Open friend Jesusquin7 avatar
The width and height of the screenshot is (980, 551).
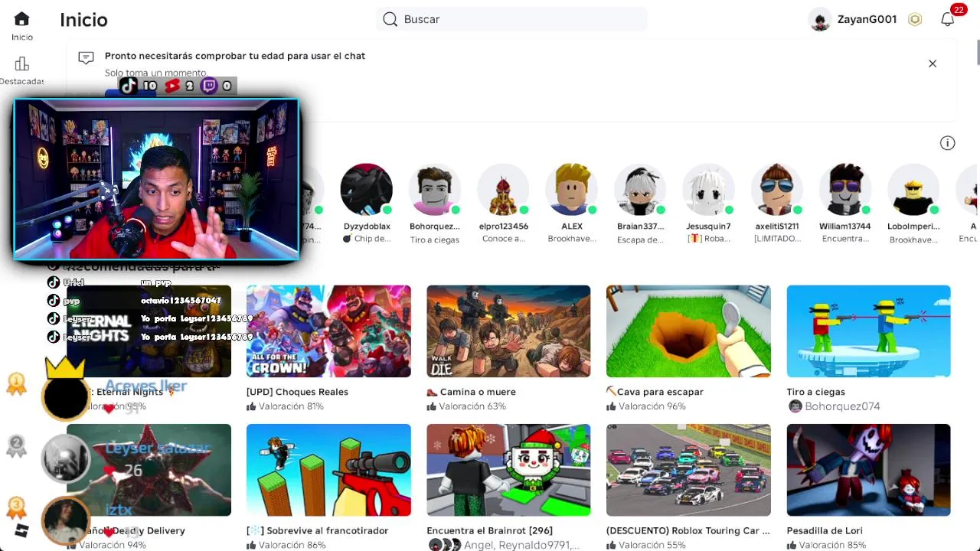tap(708, 190)
